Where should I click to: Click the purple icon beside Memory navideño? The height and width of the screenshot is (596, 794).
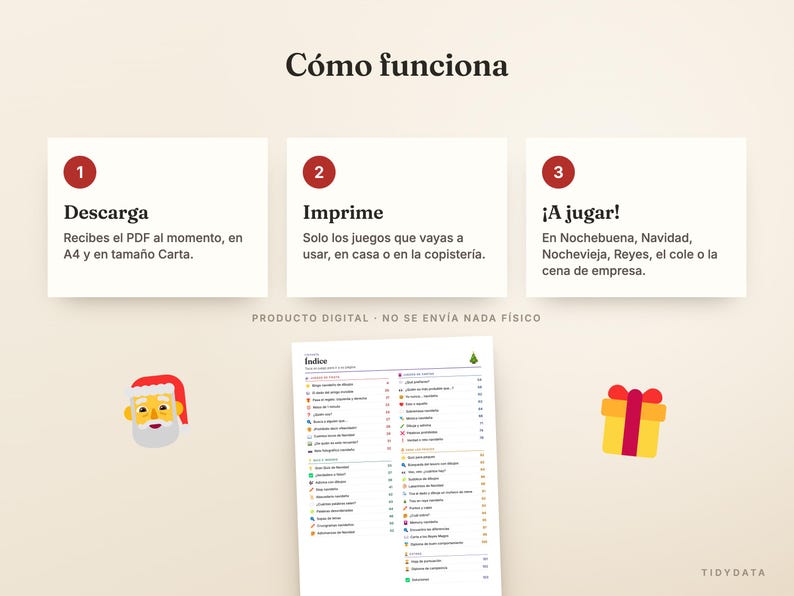coord(406,522)
